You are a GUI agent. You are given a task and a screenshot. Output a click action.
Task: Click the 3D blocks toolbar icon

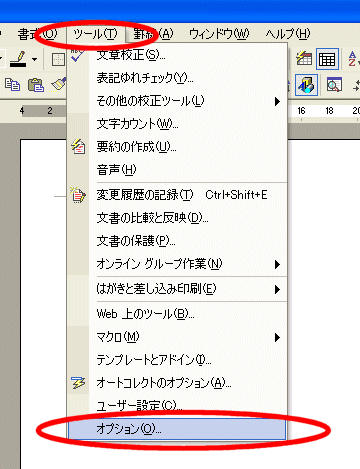point(306,85)
